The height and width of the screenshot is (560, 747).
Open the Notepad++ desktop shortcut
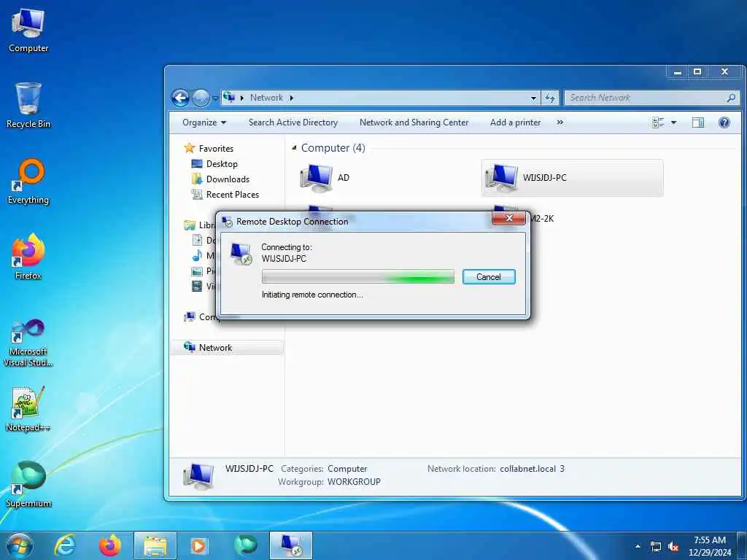[28, 409]
